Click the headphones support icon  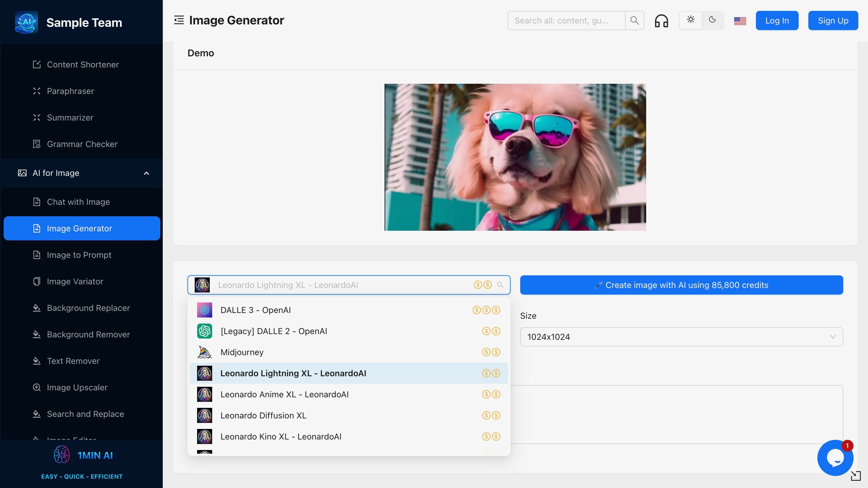click(661, 20)
